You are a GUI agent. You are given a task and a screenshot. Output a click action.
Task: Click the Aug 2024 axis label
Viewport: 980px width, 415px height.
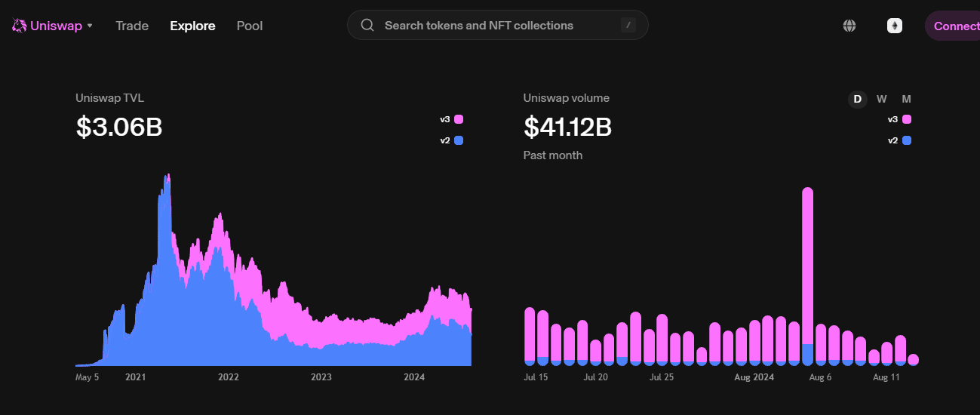(754, 377)
